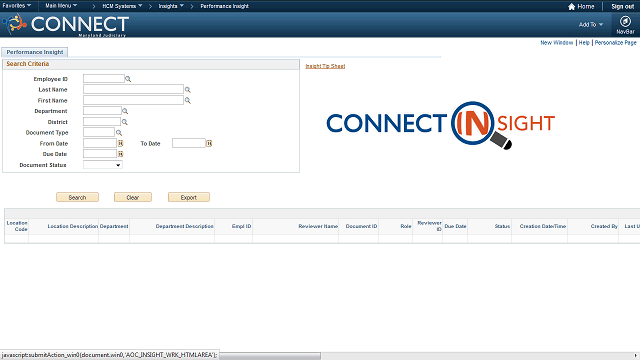This screenshot has height=360, width=640.
Task: Focus the Document Type field
Action: pos(99,132)
